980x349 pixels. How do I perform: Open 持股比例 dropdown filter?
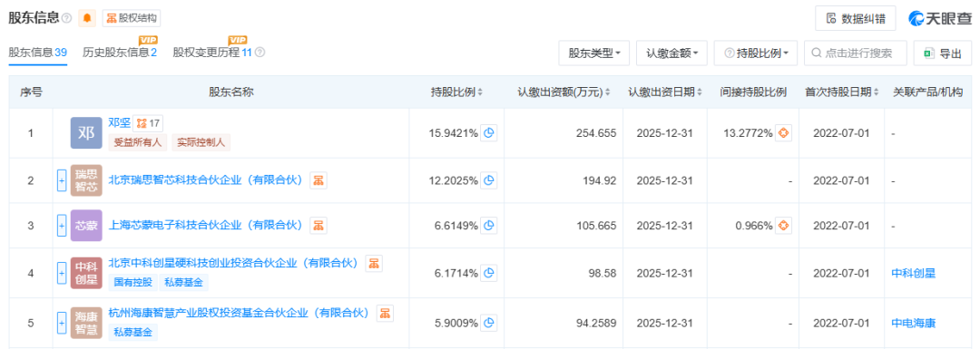[x=756, y=53]
